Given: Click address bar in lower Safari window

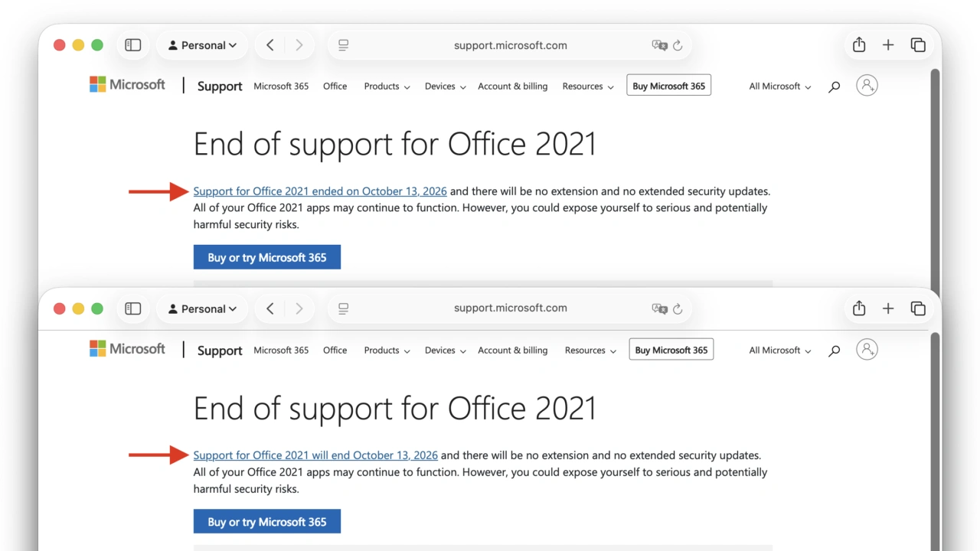Looking at the screenshot, I should pyautogui.click(x=510, y=308).
